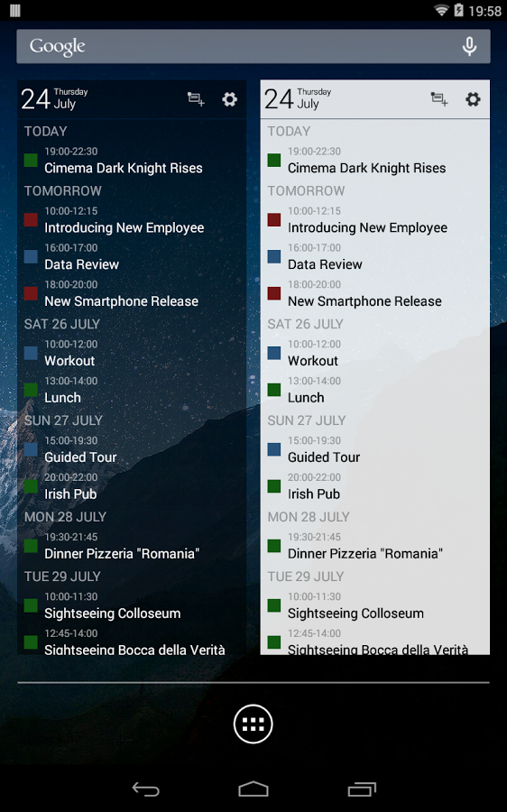Tap the green swatch beside Cimema in the dark widget
The width and height of the screenshot is (507, 812).
pos(31,160)
